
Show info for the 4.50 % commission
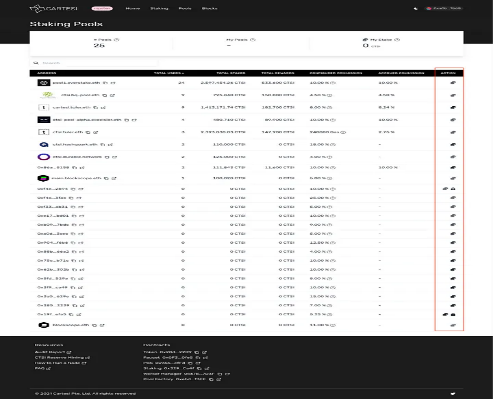(330, 95)
